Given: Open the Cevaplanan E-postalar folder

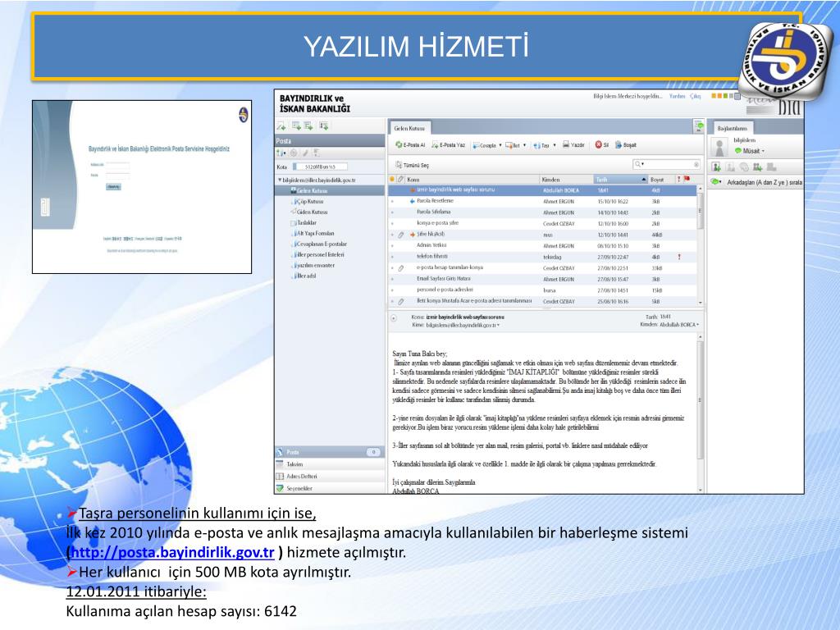Looking at the screenshot, I should pyautogui.click(x=320, y=244).
